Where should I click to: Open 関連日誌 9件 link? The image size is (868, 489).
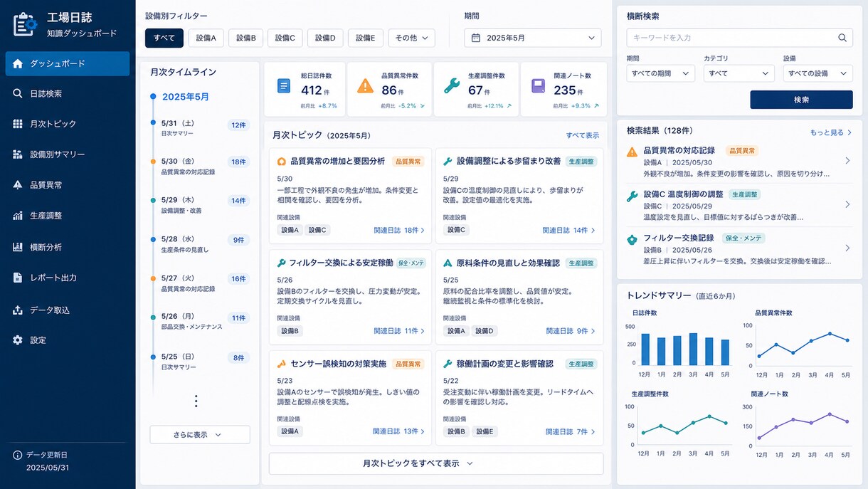click(x=571, y=331)
